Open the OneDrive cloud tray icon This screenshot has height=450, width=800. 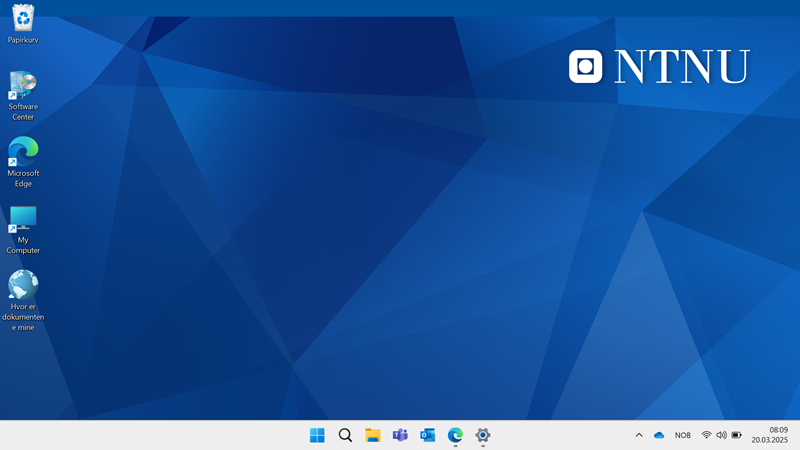click(x=659, y=435)
